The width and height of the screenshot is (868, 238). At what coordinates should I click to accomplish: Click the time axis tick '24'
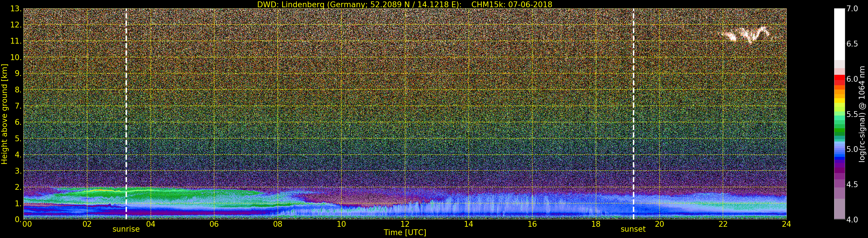click(786, 224)
